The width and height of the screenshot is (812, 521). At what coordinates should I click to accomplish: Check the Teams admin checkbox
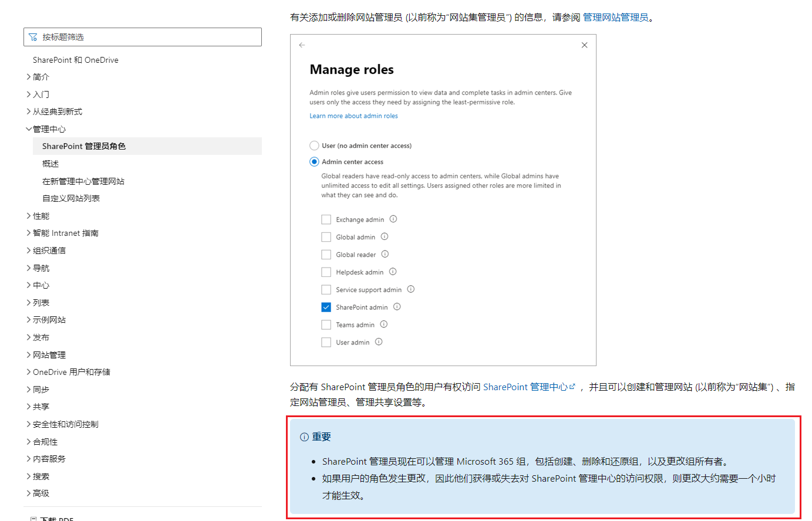click(326, 324)
